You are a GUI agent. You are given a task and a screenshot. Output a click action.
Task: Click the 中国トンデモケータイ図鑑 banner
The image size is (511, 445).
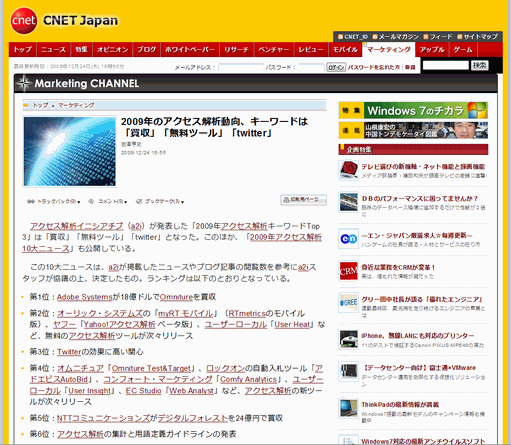413,130
